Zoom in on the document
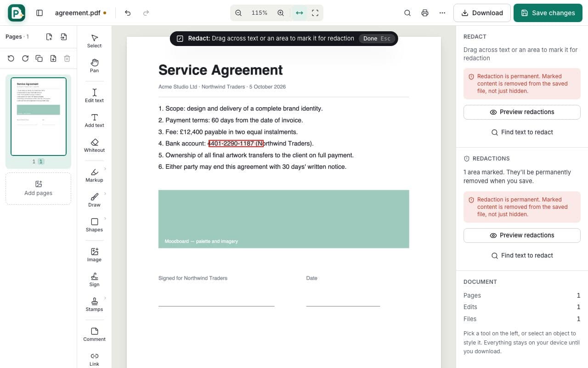This screenshot has width=588, height=368. coord(281,13)
